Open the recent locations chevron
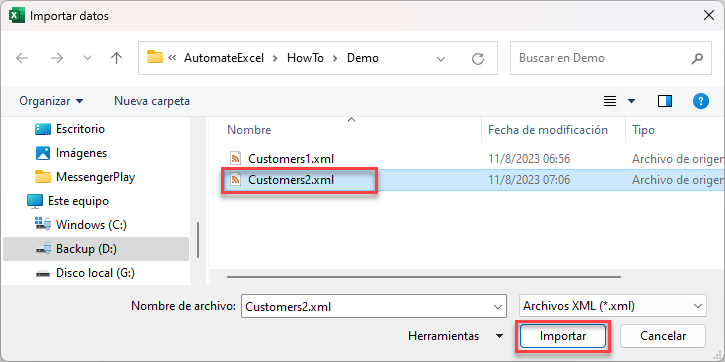The width and height of the screenshot is (725, 362). pyautogui.click(x=87, y=59)
